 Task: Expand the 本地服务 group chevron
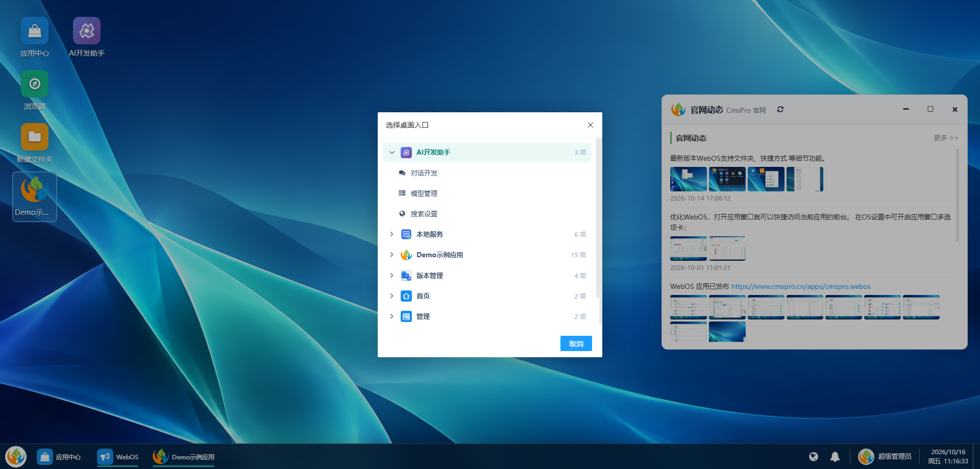[392, 234]
